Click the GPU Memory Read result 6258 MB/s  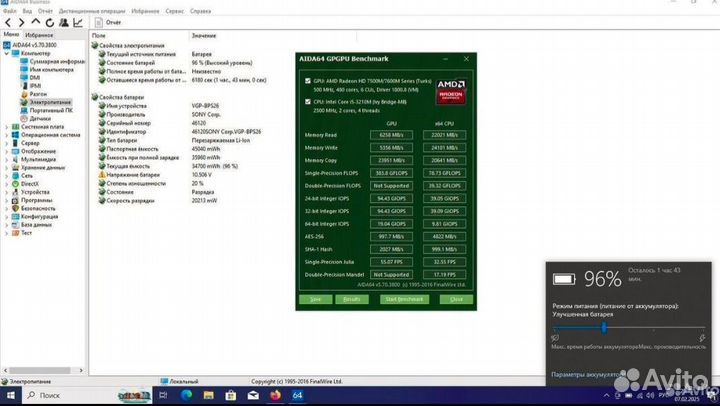[391, 135]
